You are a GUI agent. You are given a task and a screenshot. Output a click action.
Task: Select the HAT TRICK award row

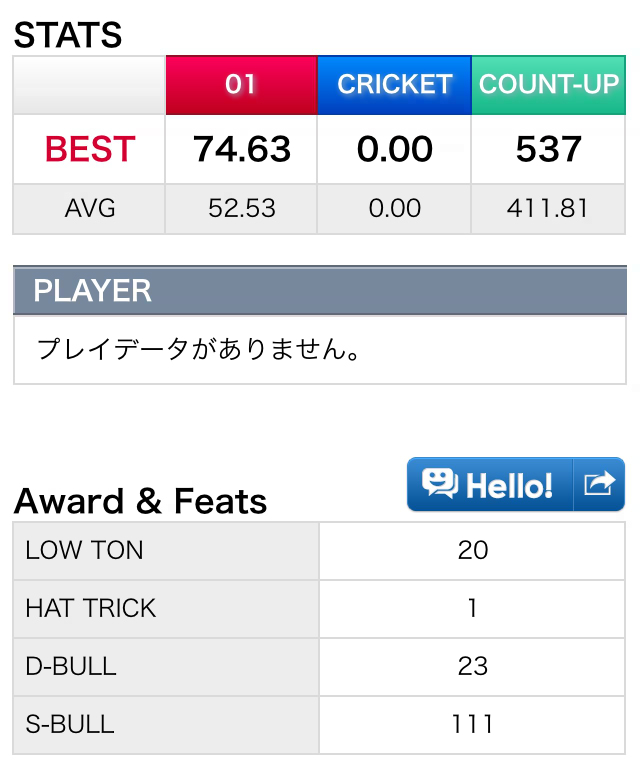coord(319,608)
